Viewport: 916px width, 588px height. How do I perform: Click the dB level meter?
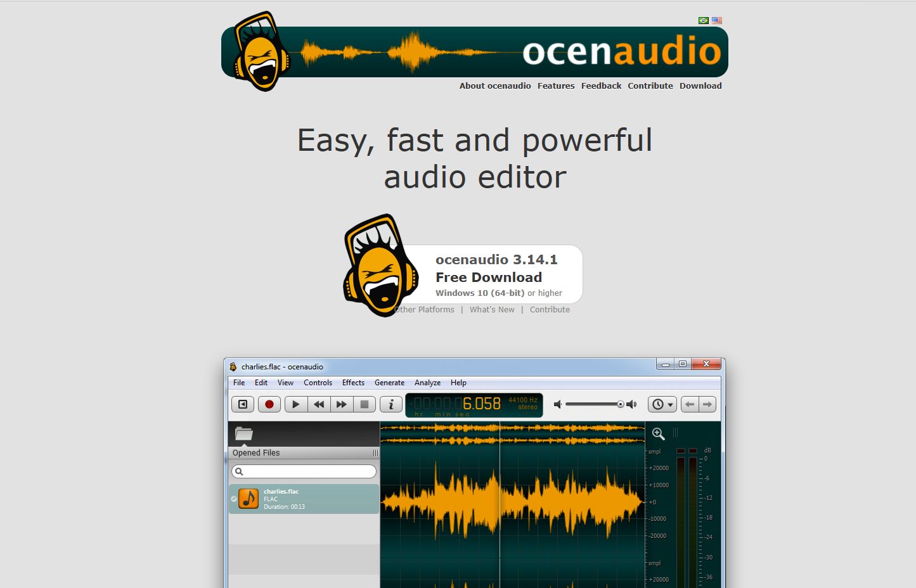point(687,518)
